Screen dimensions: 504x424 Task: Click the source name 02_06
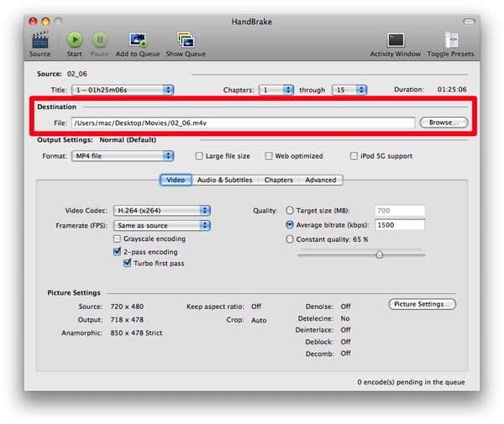77,74
